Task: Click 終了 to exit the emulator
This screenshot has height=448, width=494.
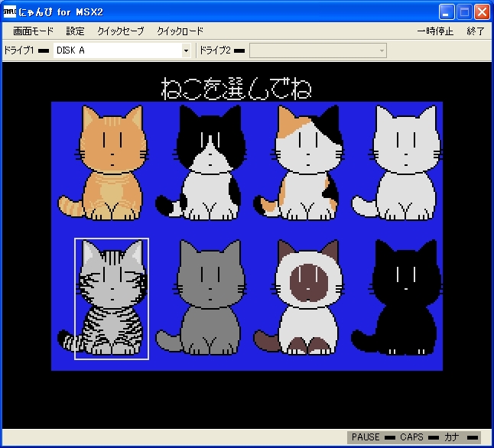Action: pos(475,31)
